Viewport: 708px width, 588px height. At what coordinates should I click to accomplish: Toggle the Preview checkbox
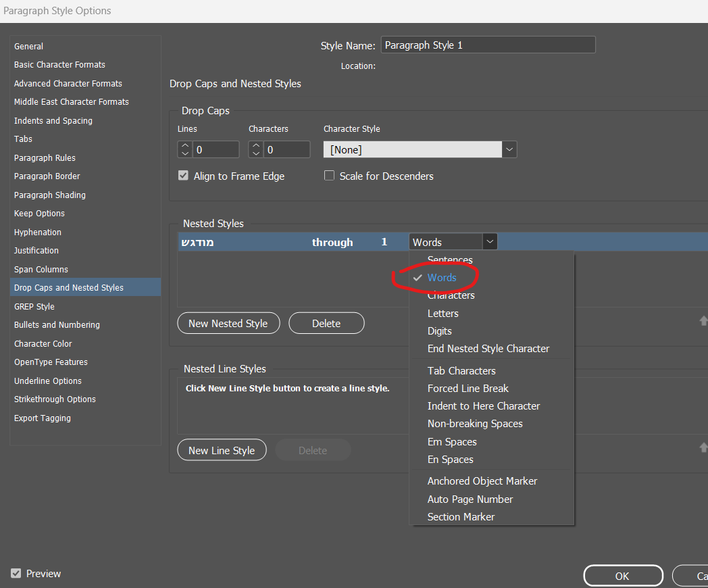click(16, 574)
